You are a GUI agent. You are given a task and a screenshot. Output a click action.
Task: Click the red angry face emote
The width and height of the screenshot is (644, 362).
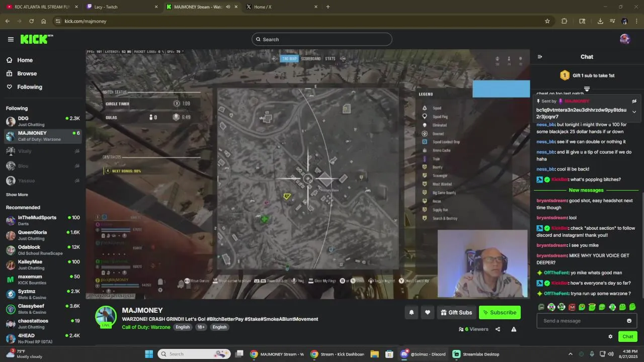(x=572, y=307)
